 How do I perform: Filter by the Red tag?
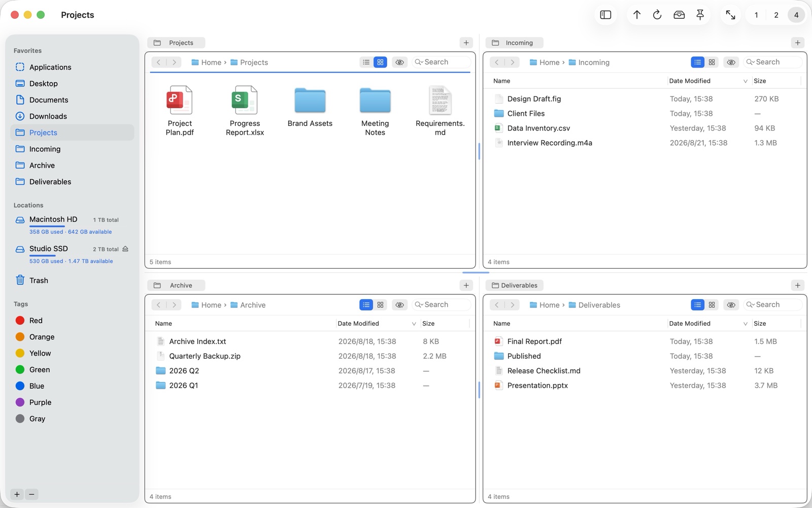pyautogui.click(x=72, y=321)
